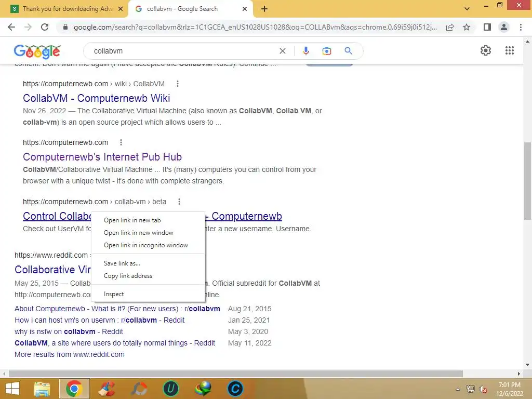This screenshot has width=532, height=399.
Task: Open File Explorer from the taskbar
Action: coord(42,389)
